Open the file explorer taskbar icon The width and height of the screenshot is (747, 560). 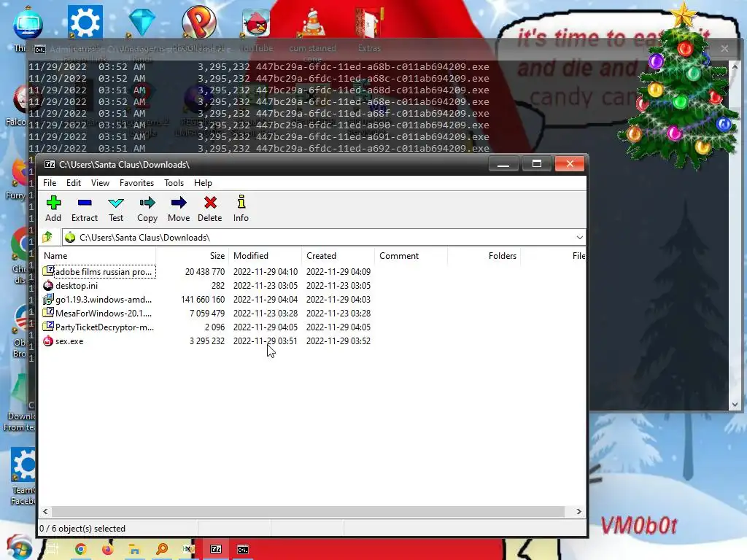134,549
